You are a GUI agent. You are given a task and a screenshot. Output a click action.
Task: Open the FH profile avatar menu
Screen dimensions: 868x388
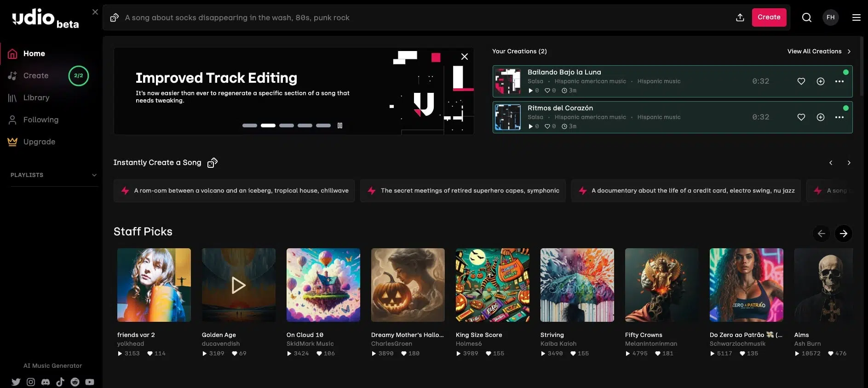[x=830, y=17]
